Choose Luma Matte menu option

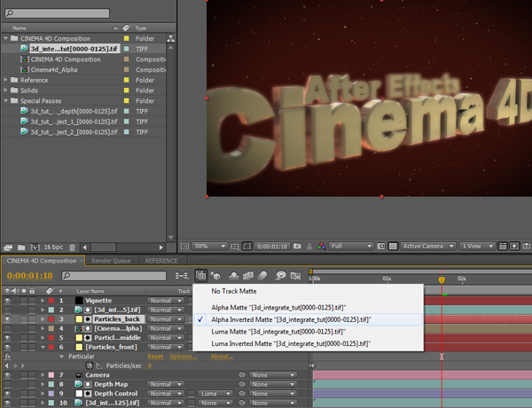coord(278,332)
